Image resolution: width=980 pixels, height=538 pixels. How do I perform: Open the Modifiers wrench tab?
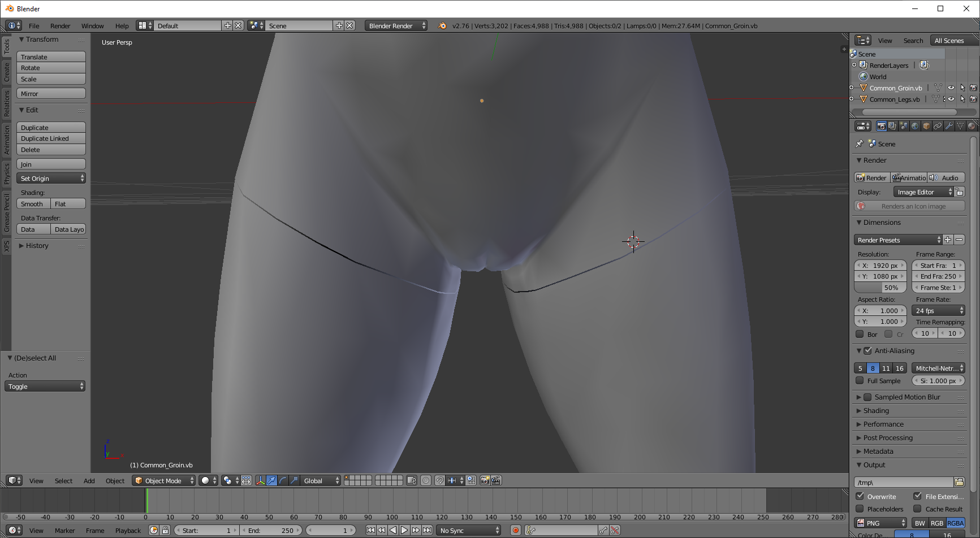click(x=949, y=126)
